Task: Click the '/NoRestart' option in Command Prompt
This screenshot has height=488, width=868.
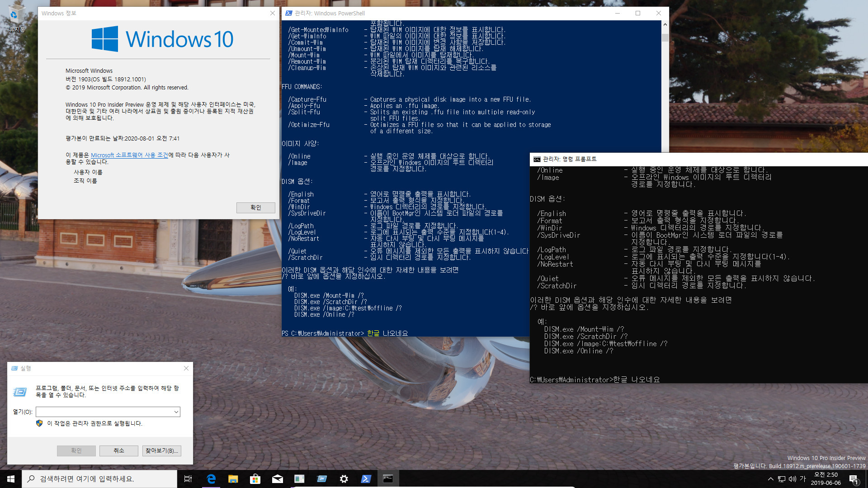Action: point(555,264)
